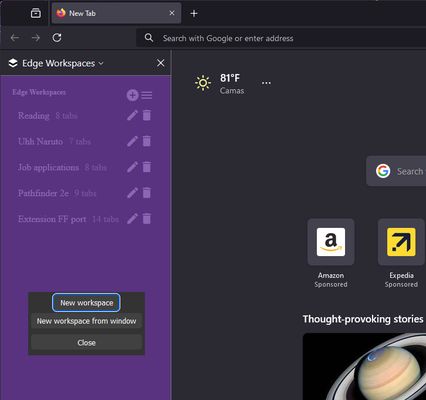This screenshot has height=400, width=426.
Task: Delete the Uhh Naruto workspace
Action: click(147, 141)
